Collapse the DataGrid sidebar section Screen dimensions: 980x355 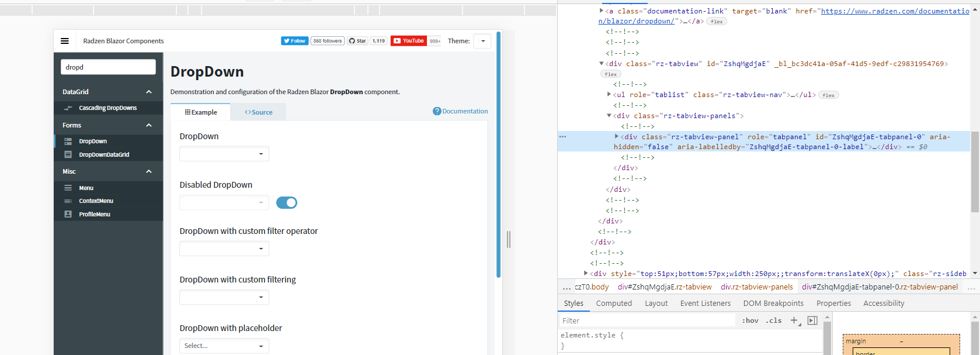pyautogui.click(x=149, y=92)
